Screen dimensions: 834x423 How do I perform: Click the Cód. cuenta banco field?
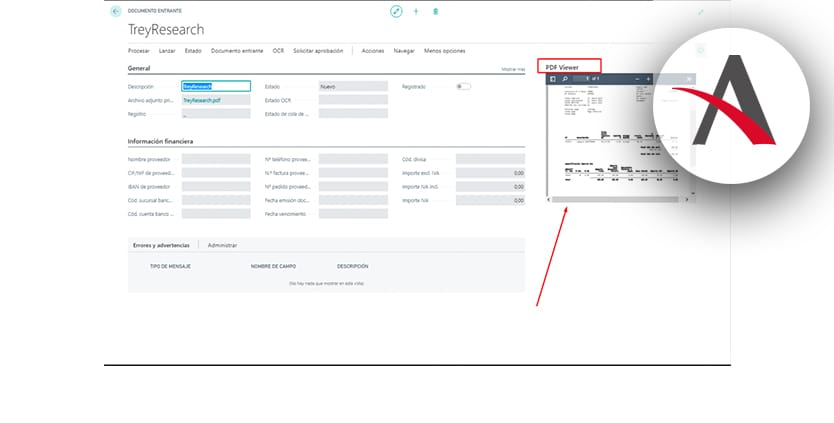(216, 214)
